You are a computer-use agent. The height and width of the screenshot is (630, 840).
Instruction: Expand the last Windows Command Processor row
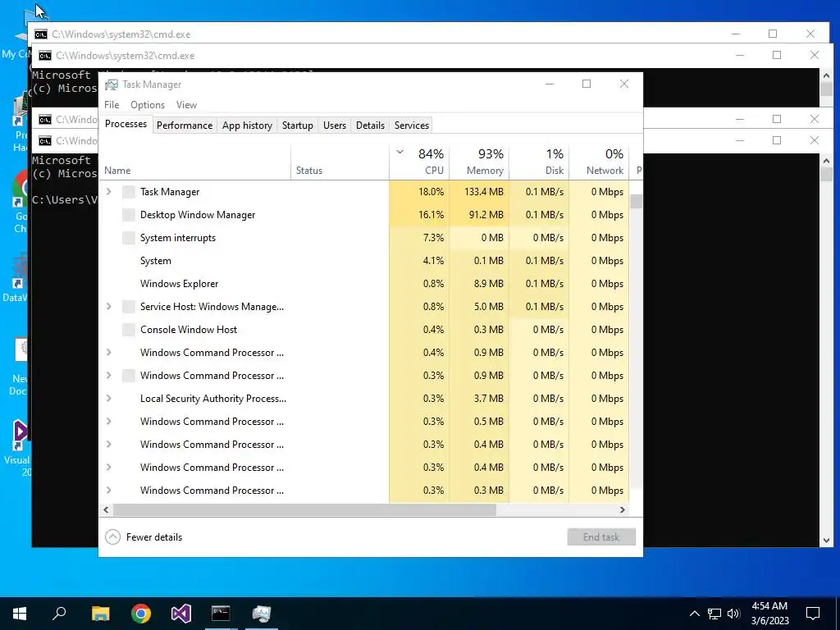(x=109, y=491)
